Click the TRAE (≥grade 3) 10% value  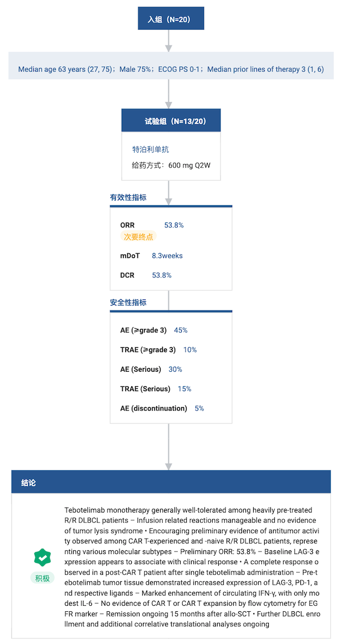pos(190,350)
